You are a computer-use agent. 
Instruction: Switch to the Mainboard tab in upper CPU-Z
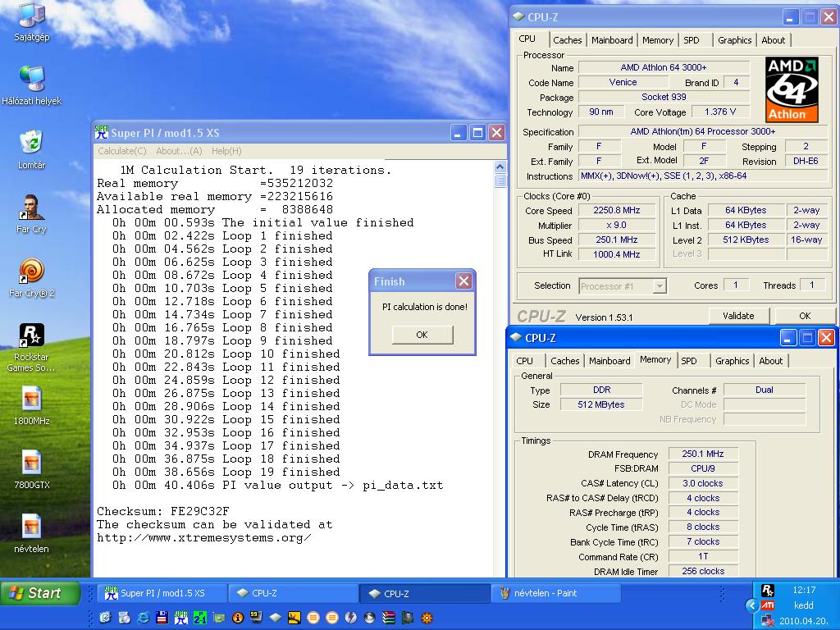tap(612, 40)
